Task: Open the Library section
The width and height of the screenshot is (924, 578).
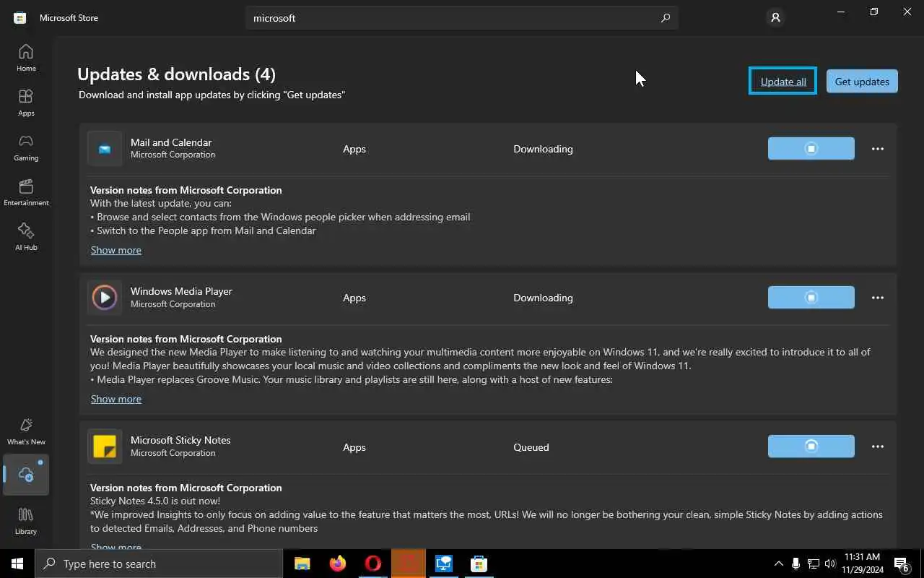Action: [x=26, y=521]
